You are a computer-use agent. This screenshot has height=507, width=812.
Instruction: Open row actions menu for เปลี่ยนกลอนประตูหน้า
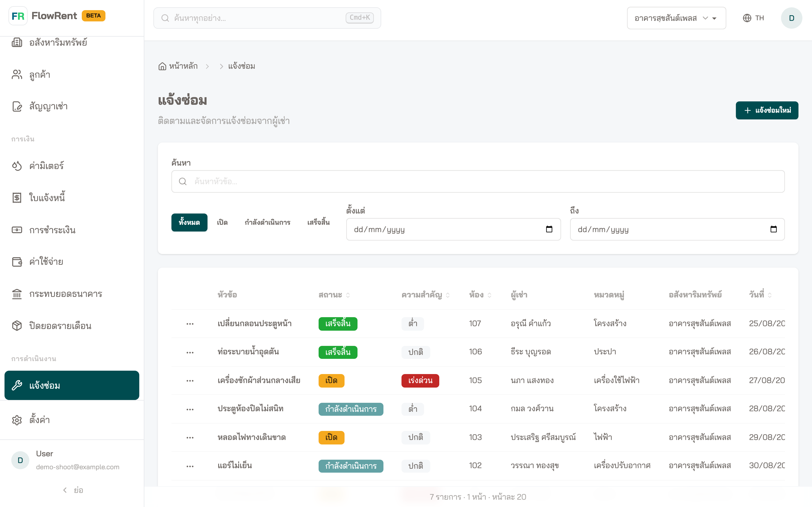(190, 324)
